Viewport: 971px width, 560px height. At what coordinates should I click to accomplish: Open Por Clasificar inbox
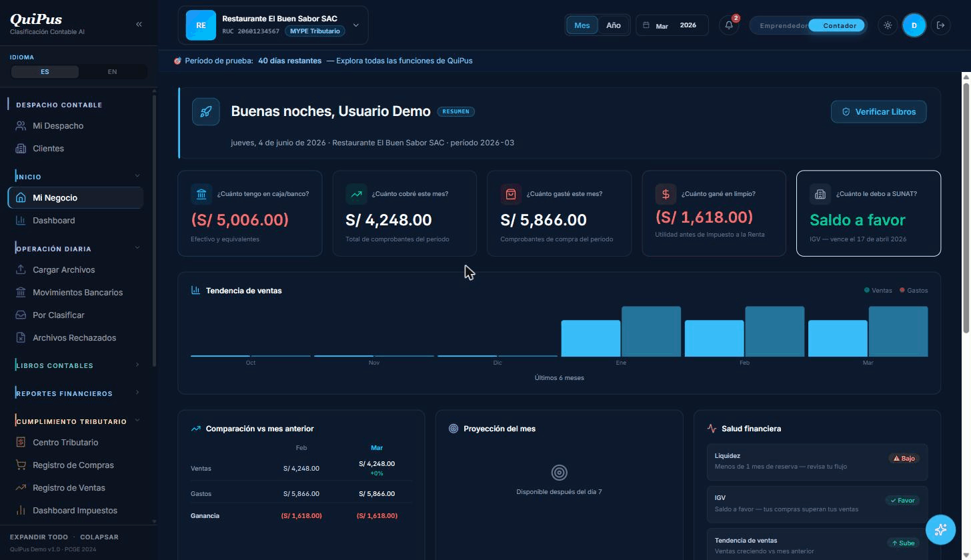click(x=75, y=315)
